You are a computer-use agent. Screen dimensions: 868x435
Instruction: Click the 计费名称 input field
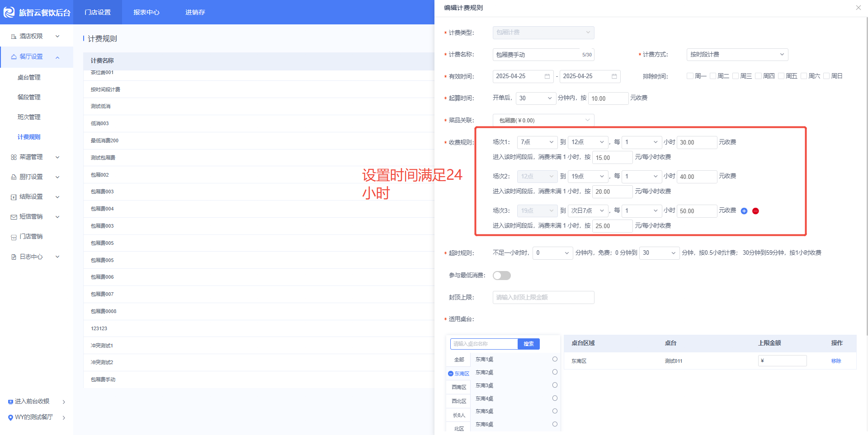tap(543, 55)
